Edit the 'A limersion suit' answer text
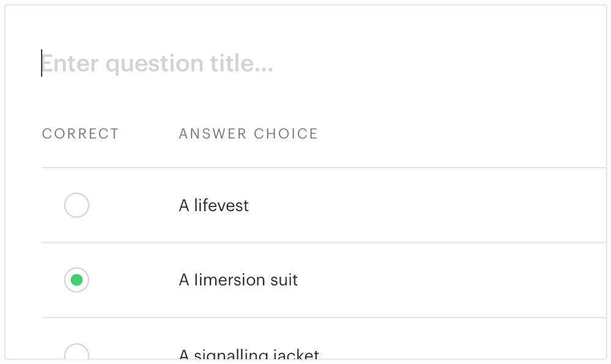 [238, 280]
